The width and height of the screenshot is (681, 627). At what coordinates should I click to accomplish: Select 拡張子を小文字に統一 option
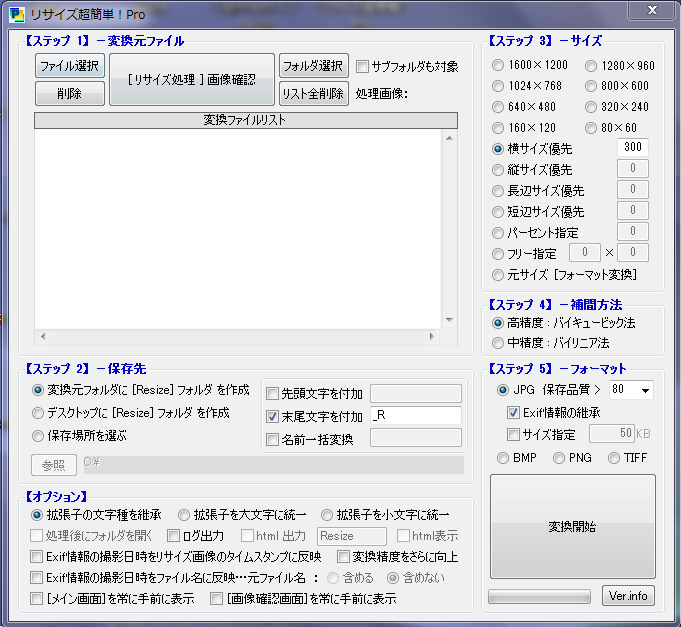coord(327,515)
